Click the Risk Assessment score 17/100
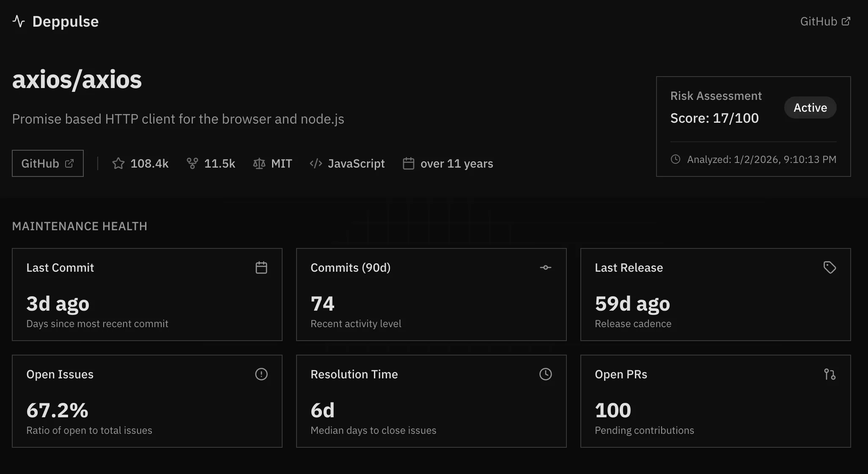The image size is (868, 474). 714,118
